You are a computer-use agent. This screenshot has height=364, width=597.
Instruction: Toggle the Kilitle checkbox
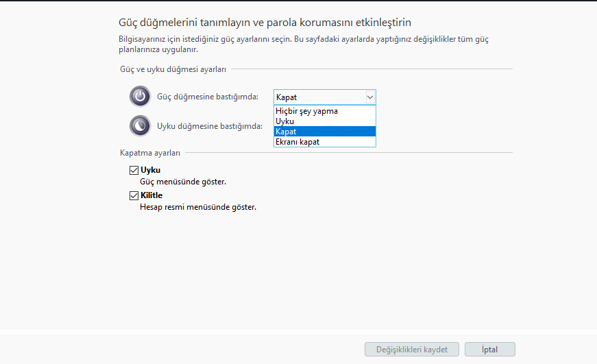(134, 195)
